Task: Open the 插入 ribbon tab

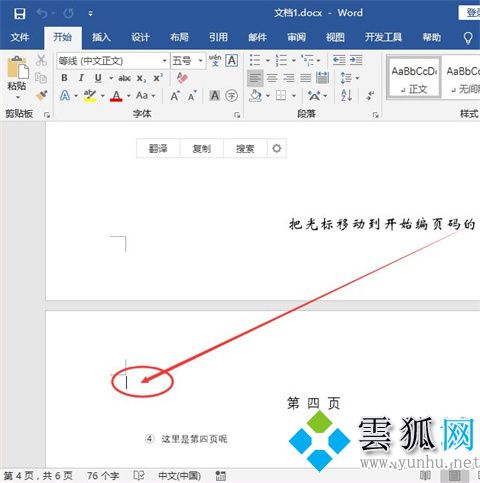Action: 101,37
